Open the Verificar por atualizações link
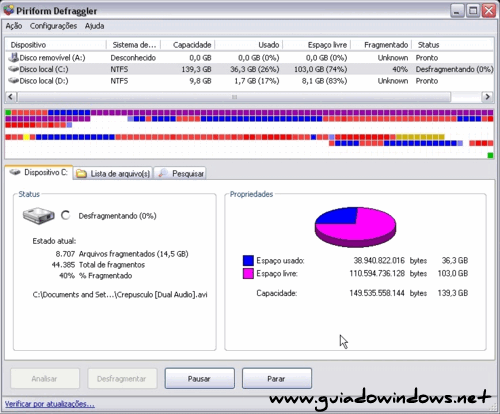This screenshot has height=414, width=500. pyautogui.click(x=50, y=404)
